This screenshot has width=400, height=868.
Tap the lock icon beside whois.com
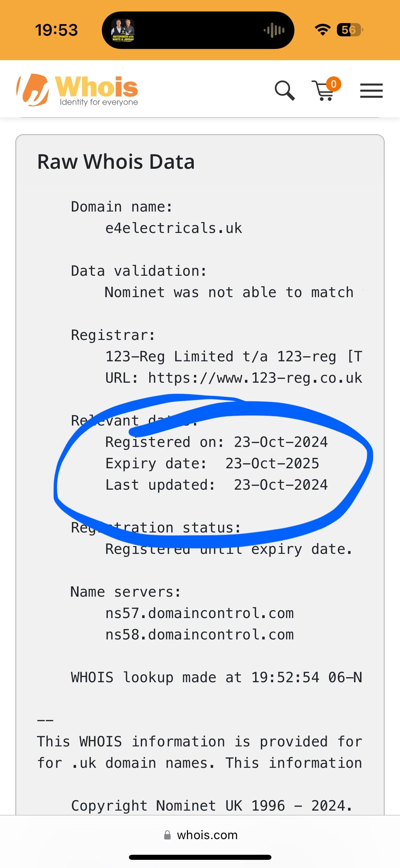[167, 835]
